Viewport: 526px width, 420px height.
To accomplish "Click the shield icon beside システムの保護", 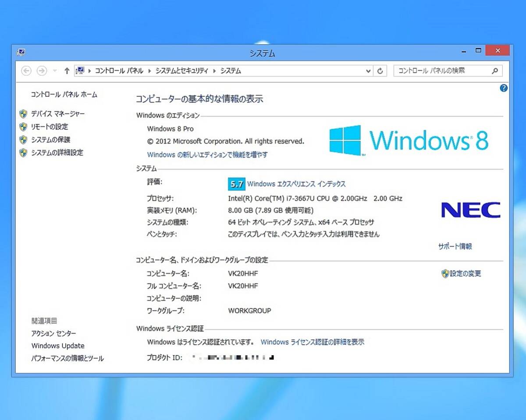I will tap(23, 140).
